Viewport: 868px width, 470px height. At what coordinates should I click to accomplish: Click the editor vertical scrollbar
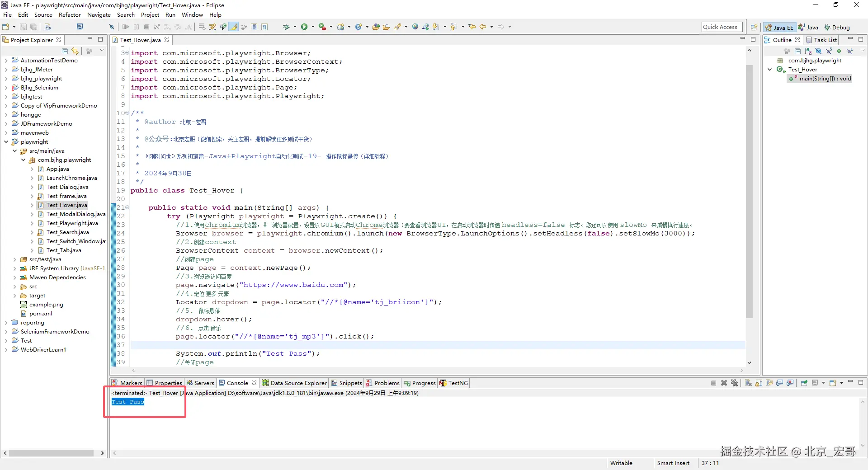pos(749,191)
